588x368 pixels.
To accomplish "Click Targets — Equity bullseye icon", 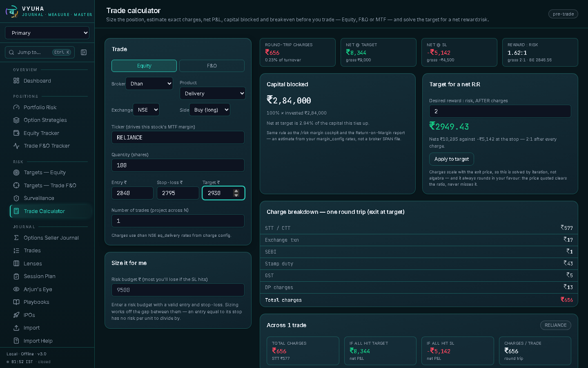I will tap(16, 173).
